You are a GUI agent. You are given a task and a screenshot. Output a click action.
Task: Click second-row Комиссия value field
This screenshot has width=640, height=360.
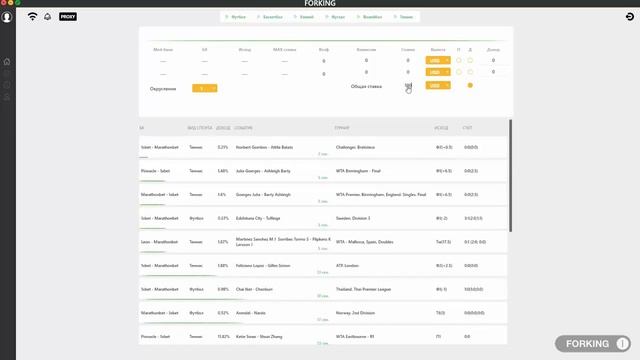366,72
